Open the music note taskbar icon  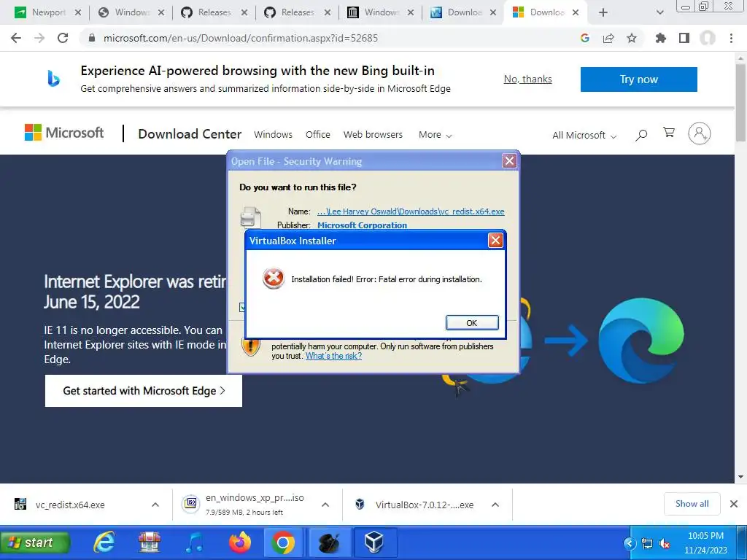coord(194,542)
